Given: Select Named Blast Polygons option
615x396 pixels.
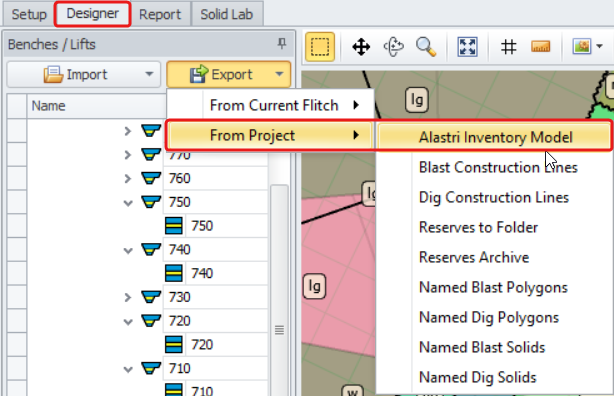Looking at the screenshot, I should pos(493,287).
